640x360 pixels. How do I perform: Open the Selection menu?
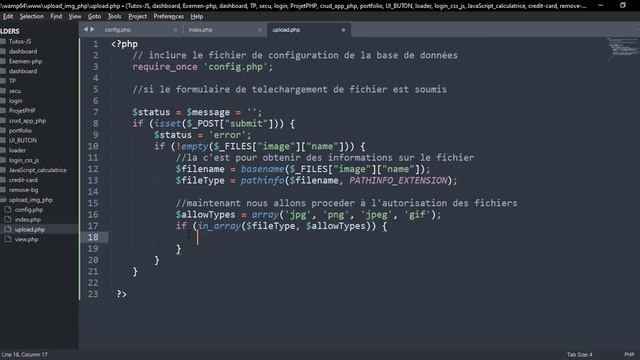point(31,16)
